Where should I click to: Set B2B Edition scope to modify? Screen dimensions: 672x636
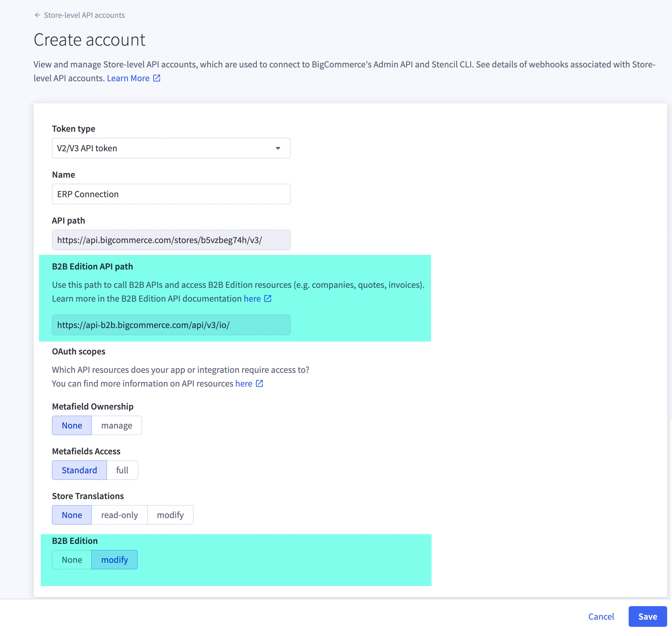114,560
